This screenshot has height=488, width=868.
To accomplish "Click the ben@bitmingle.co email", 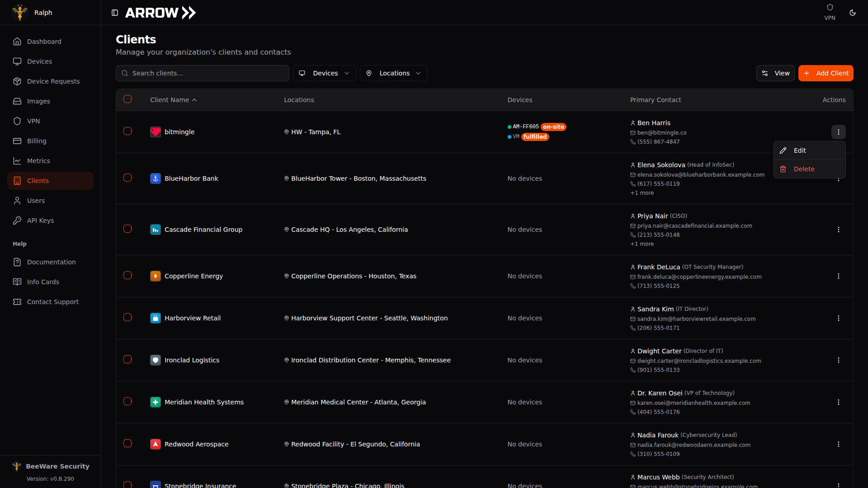I will click(662, 133).
